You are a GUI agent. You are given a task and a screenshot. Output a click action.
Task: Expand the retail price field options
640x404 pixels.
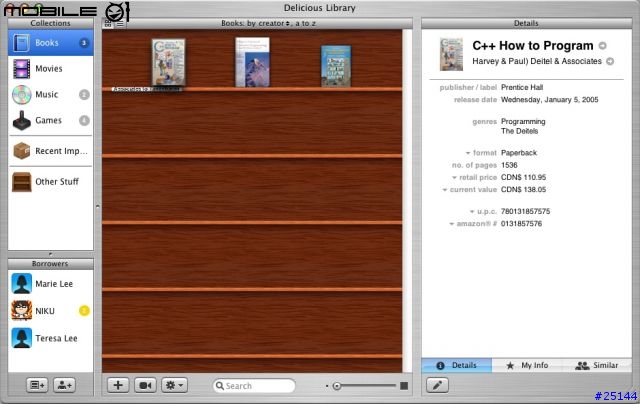pyautogui.click(x=454, y=178)
